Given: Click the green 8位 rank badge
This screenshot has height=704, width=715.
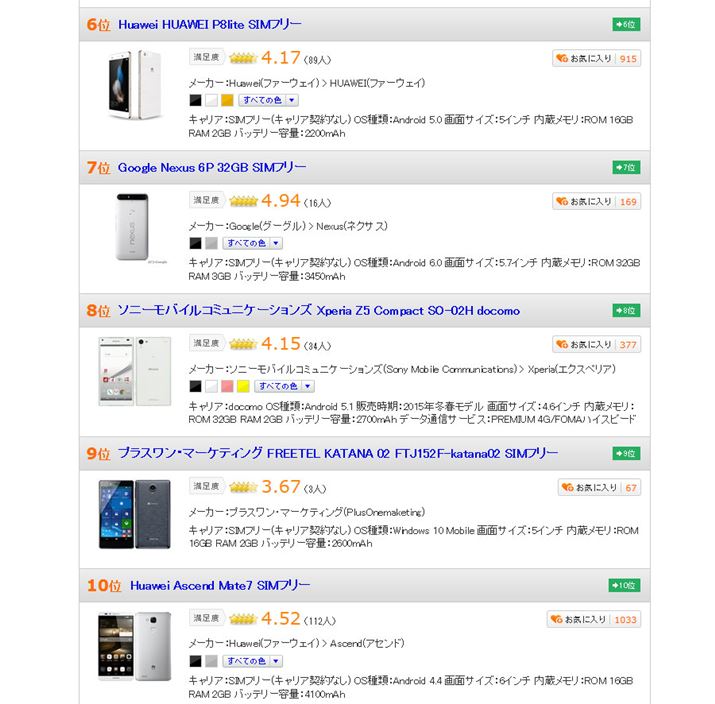Looking at the screenshot, I should 626,311.
